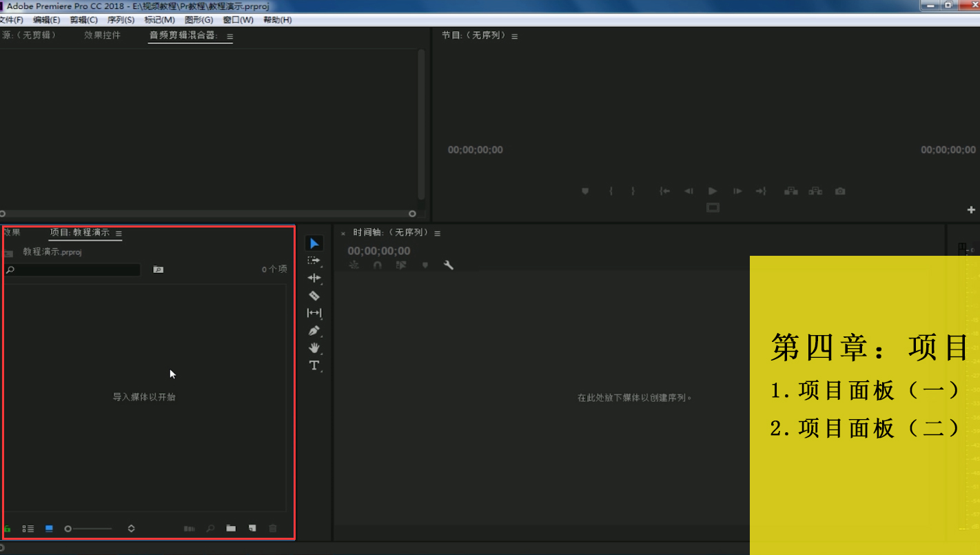This screenshot has height=555, width=980.
Task: Switch to 效果控件 tab
Action: pyautogui.click(x=102, y=35)
